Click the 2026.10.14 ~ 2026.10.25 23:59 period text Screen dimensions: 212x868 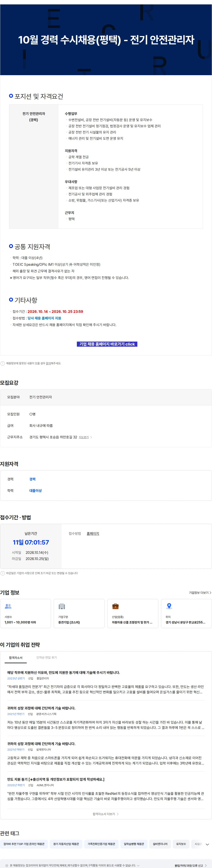point(55,311)
